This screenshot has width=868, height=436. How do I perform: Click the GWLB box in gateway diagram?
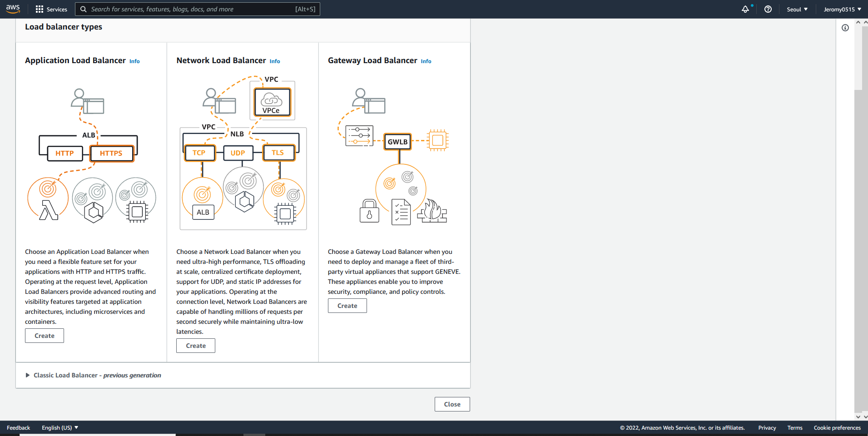pyautogui.click(x=398, y=142)
